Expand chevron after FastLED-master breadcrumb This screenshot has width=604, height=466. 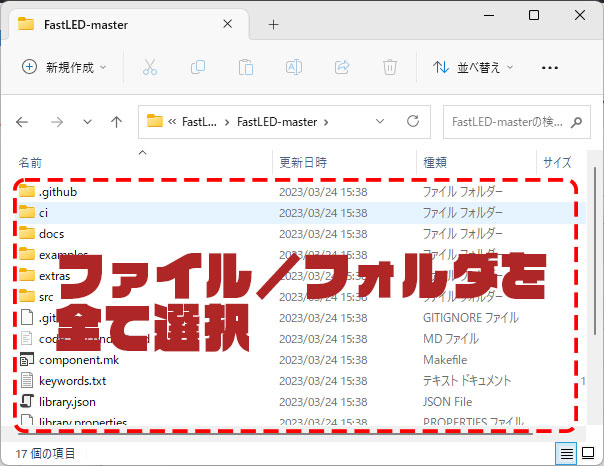coord(326,122)
